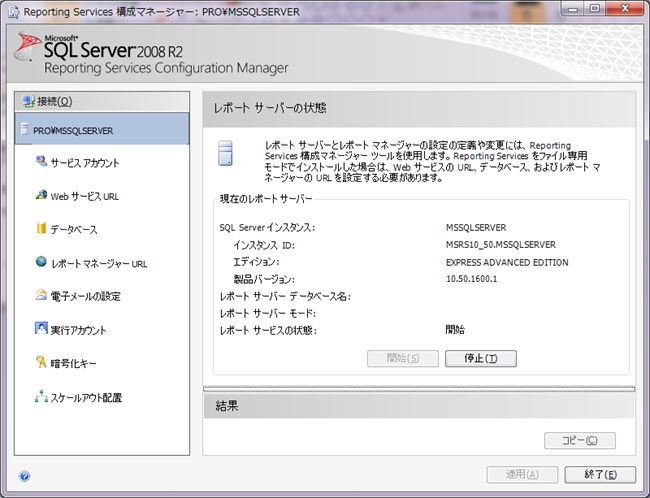The width and height of the screenshot is (650, 498).
Task: Click the 実行アカウント user icon
Action: pos(41,328)
